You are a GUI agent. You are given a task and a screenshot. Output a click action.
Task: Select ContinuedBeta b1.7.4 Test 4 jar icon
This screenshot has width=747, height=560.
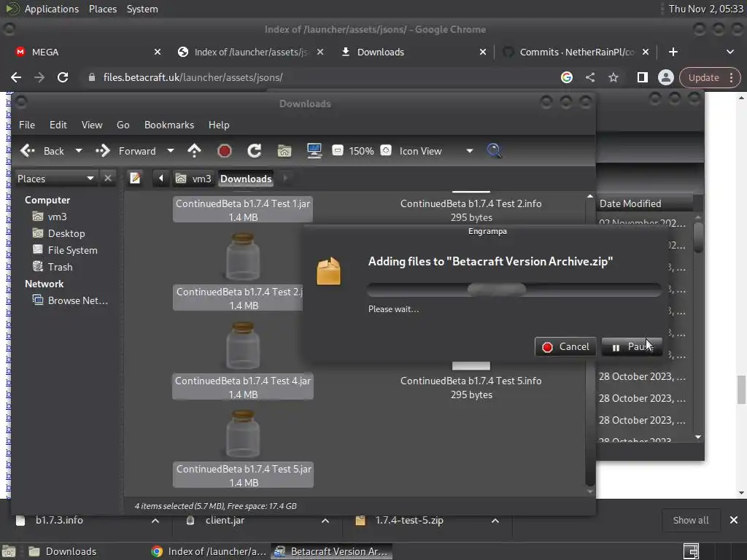243,346
